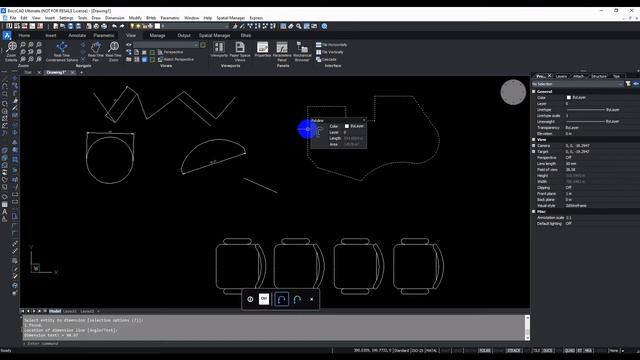This screenshot has width=640, height=360.
Task: Click the blue Help icon in toolbar
Action: click(324, 26)
